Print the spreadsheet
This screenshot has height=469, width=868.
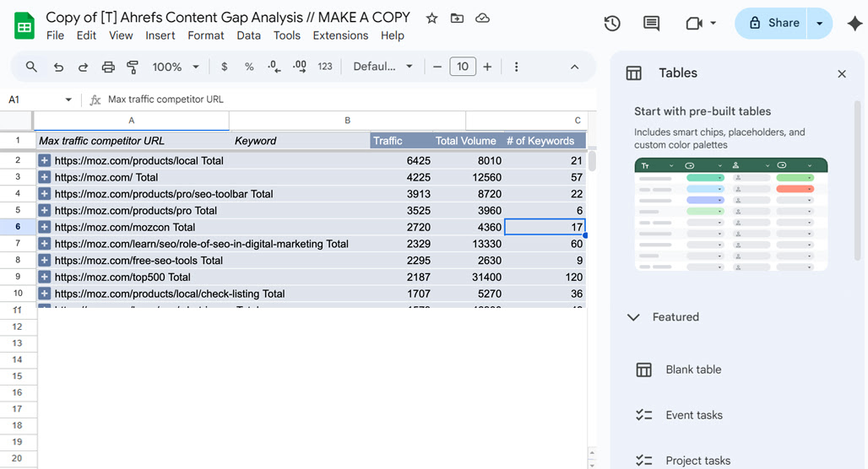coord(108,67)
